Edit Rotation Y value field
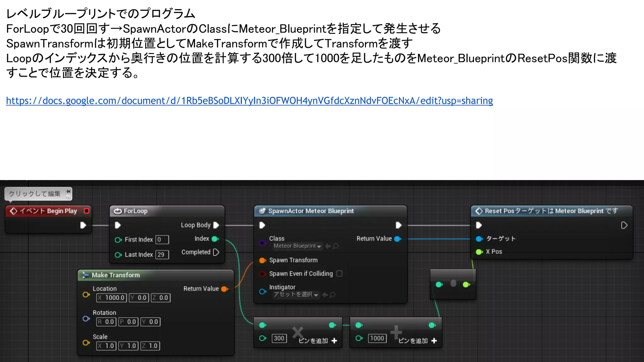Viewport: 644px width, 362px height. click(150, 322)
